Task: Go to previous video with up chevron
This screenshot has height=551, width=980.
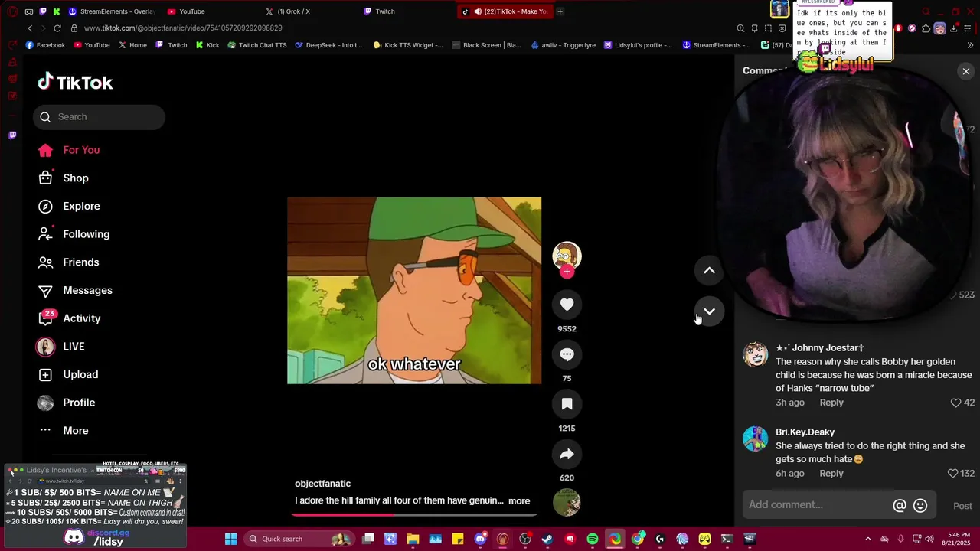Action: click(709, 270)
